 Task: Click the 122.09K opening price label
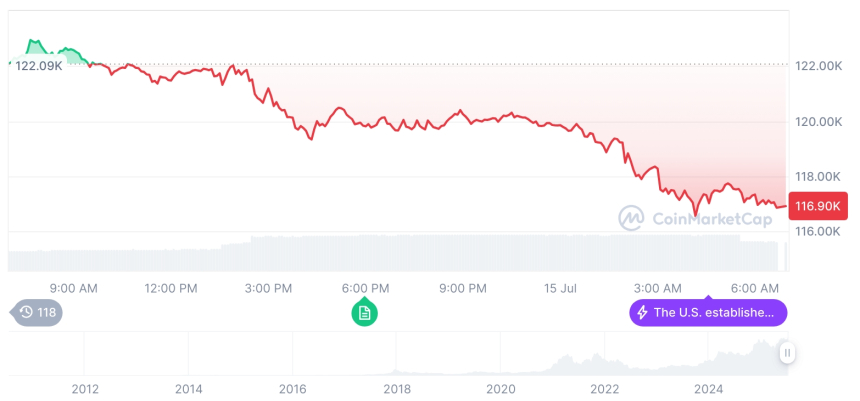pyautogui.click(x=39, y=65)
